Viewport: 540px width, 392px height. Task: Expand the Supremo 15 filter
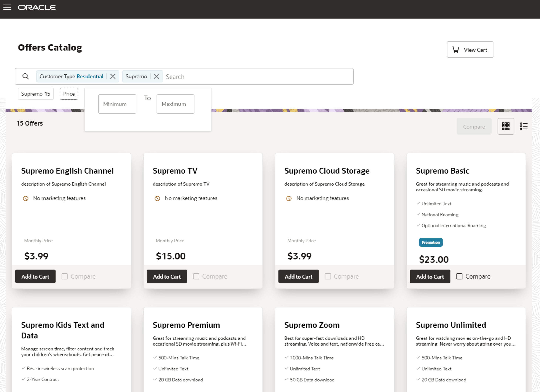36,94
